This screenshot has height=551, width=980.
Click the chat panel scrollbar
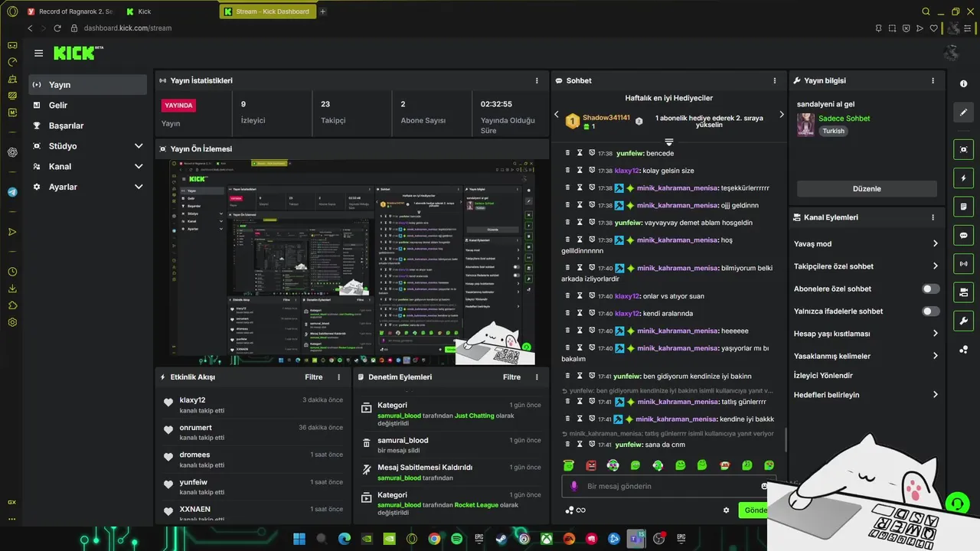[x=786, y=439]
